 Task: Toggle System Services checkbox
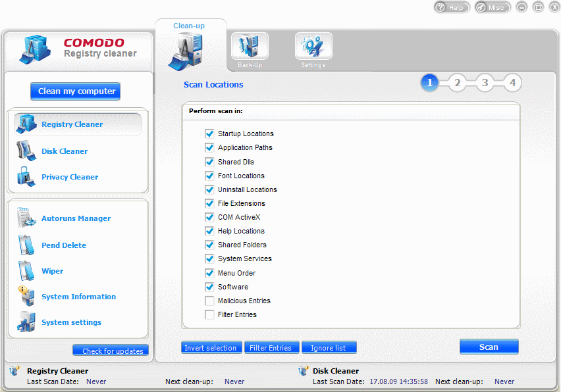tap(209, 258)
